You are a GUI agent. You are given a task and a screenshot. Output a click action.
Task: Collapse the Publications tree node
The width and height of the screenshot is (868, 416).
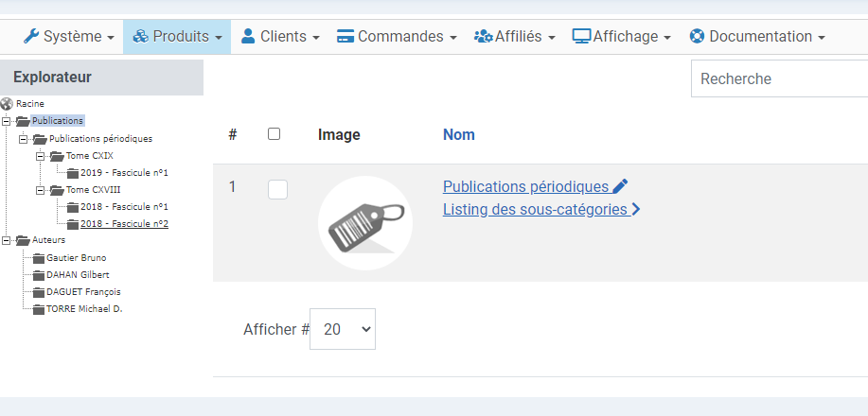pyautogui.click(x=7, y=121)
